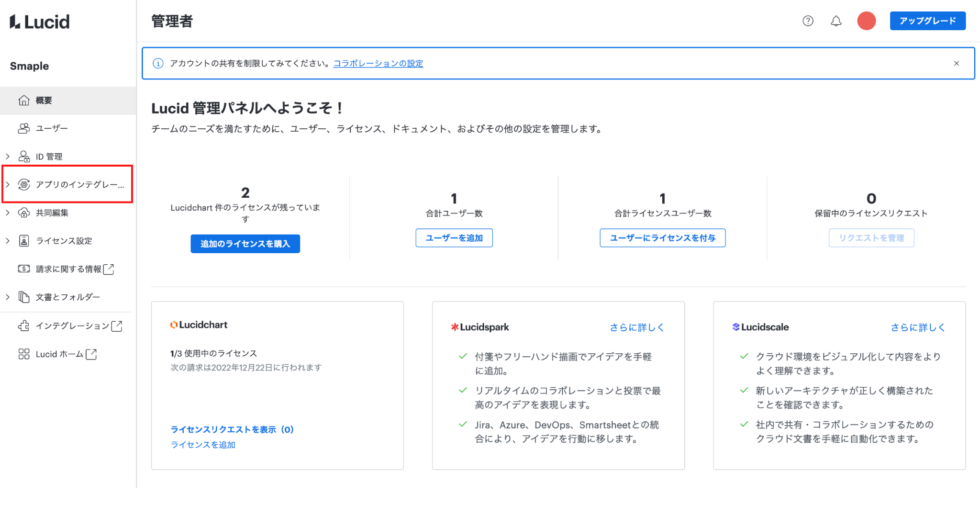Click the ID 管理 lock-person icon

pos(24,157)
